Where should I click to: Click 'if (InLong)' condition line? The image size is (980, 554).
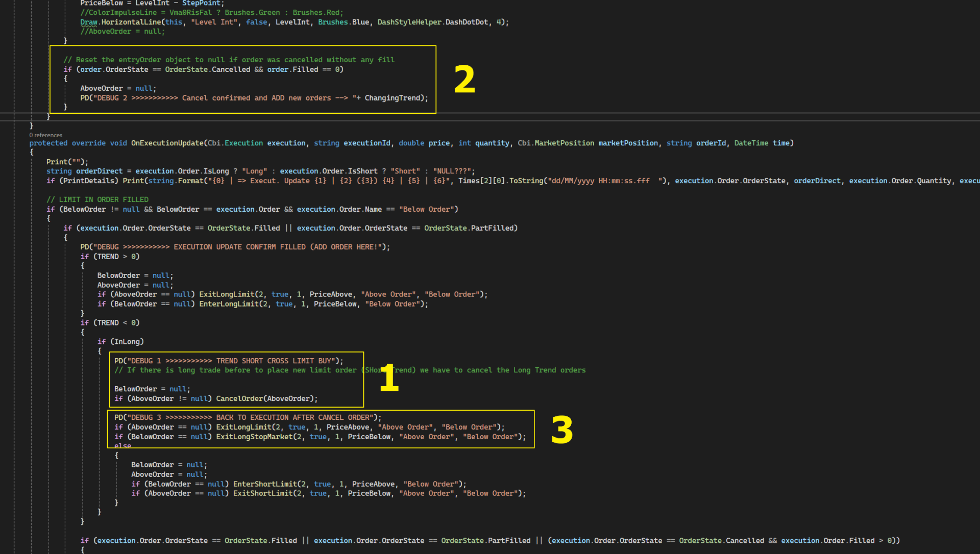120,342
